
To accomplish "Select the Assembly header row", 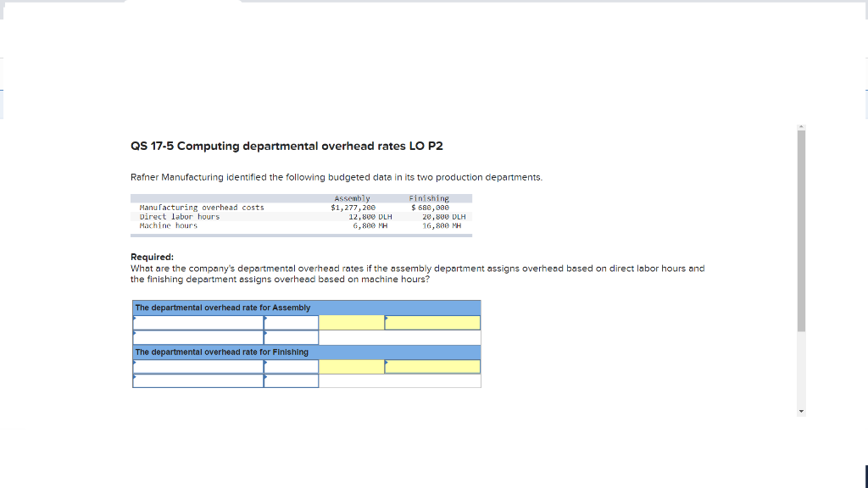I will (305, 307).
